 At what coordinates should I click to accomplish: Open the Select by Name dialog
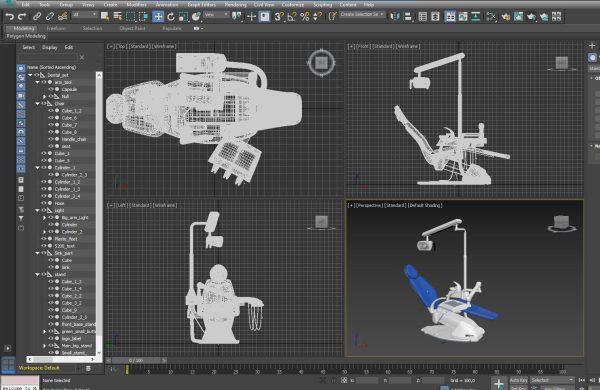coord(117,16)
